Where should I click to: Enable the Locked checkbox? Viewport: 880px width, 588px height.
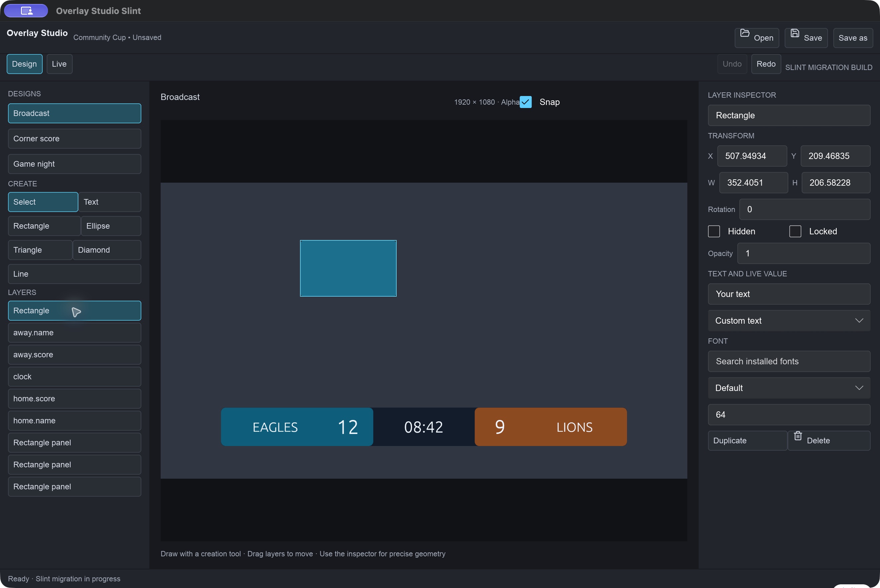[795, 231]
